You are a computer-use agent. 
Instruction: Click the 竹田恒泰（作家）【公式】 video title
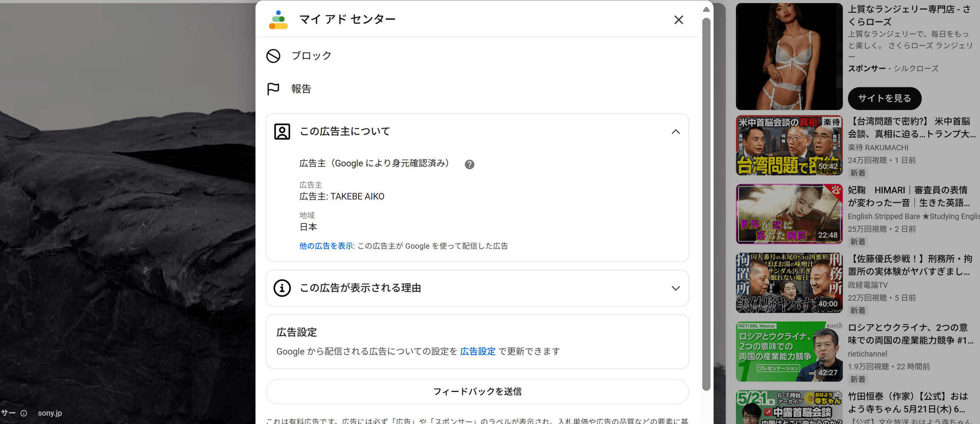909,403
